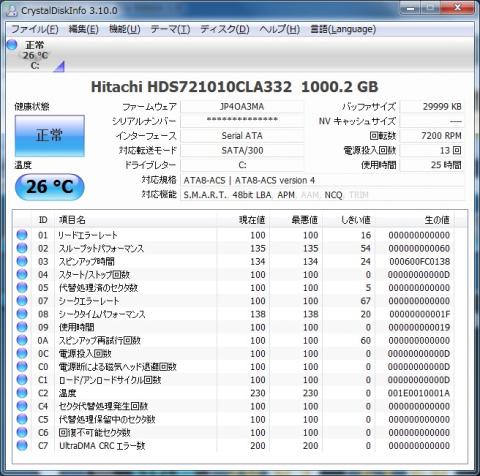Click the SATA/300 transfer mode field
The height and width of the screenshot is (476, 480).
point(242,150)
